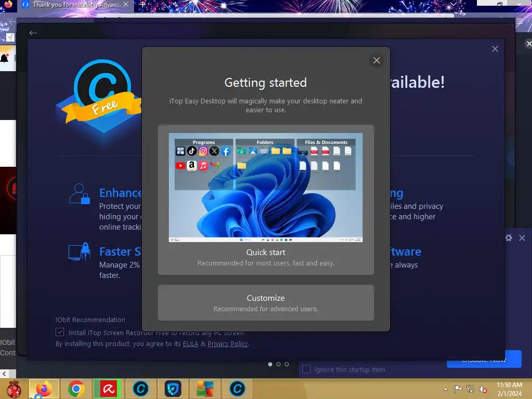
Task: Select the first page indicator dot
Action: 270,364
